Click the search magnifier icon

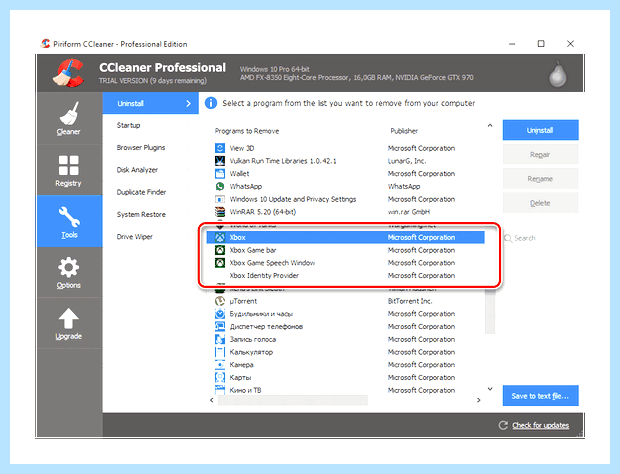pos(508,238)
